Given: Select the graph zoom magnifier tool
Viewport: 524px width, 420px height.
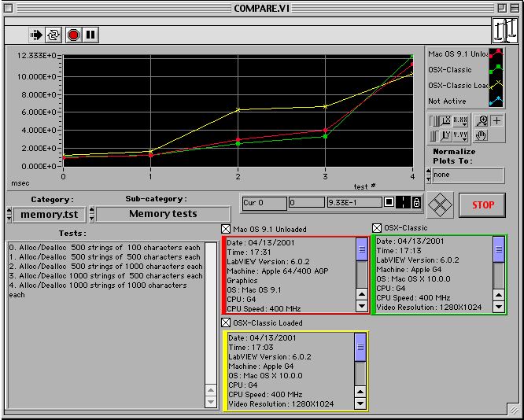Looking at the screenshot, I should 482,121.
